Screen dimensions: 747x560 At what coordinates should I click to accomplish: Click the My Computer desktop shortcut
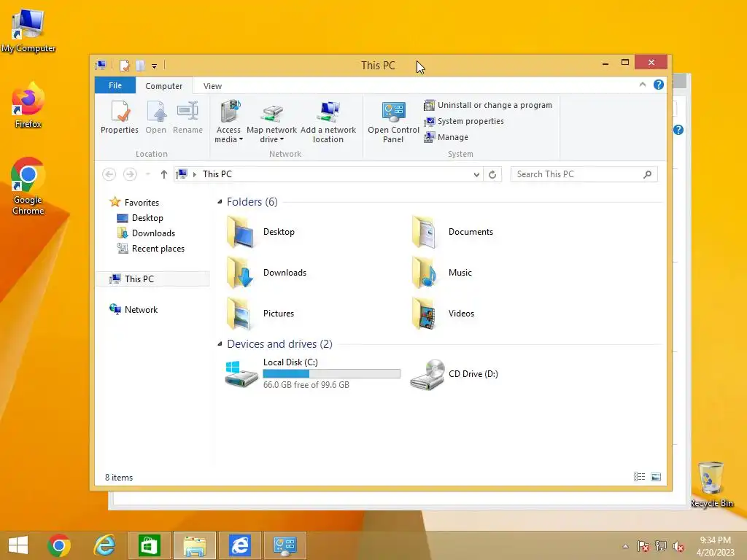pyautogui.click(x=28, y=31)
